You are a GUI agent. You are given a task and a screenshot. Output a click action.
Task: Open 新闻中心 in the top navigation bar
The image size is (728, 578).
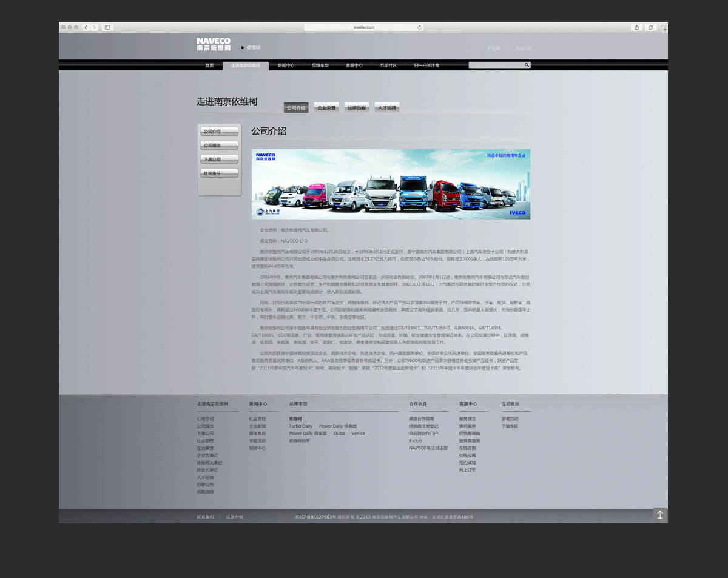coord(286,66)
